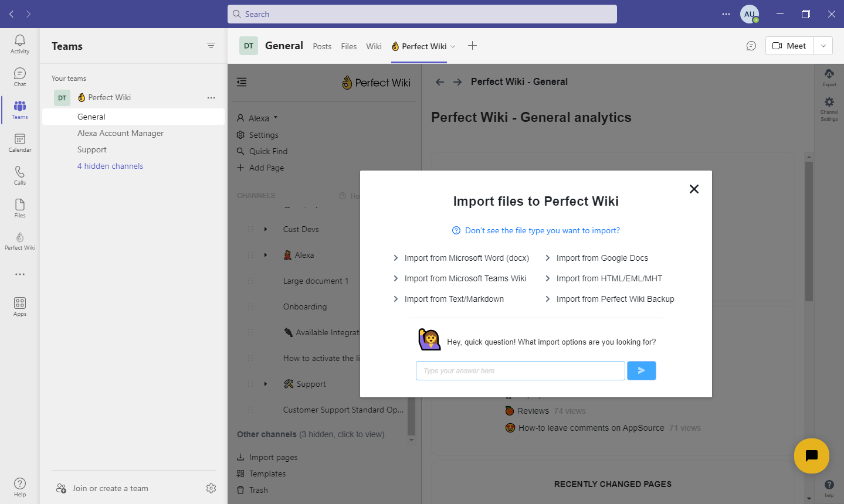Image resolution: width=844 pixels, height=504 pixels.
Task: Open the Alexa user dropdown
Action: pos(257,117)
